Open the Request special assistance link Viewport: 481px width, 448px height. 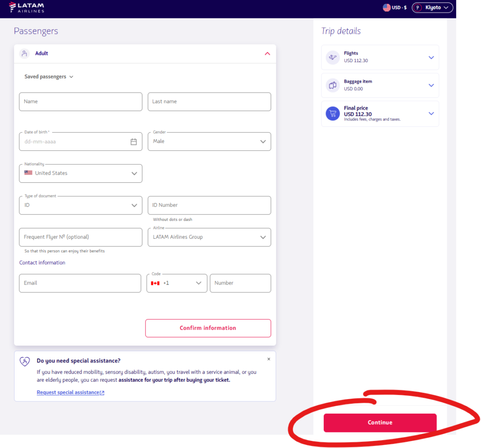(70, 393)
